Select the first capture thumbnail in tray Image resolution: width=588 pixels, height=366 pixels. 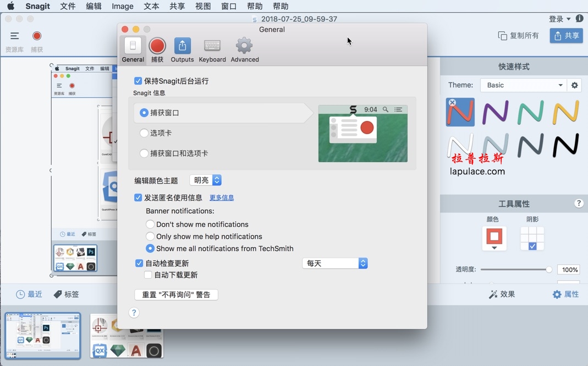pos(43,336)
